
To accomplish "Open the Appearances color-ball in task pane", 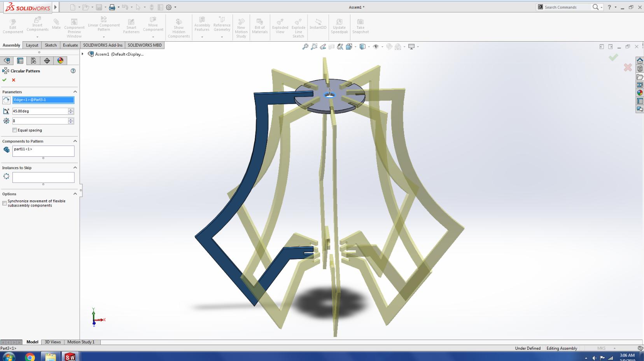I will pos(640,93).
